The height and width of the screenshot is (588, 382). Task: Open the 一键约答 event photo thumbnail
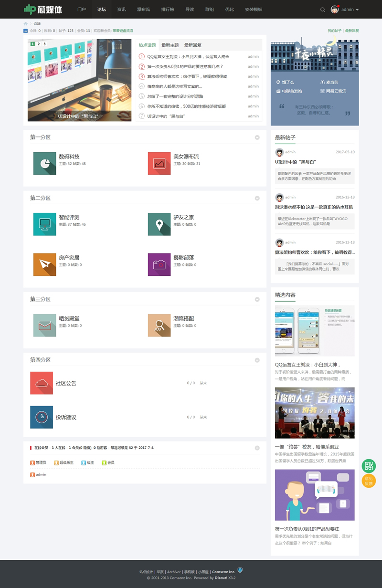315,413
